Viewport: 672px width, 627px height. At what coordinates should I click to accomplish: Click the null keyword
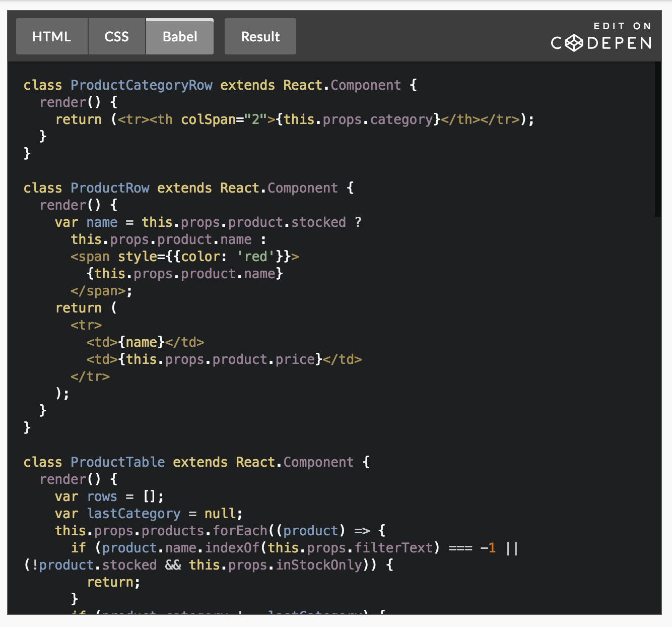pos(220,514)
